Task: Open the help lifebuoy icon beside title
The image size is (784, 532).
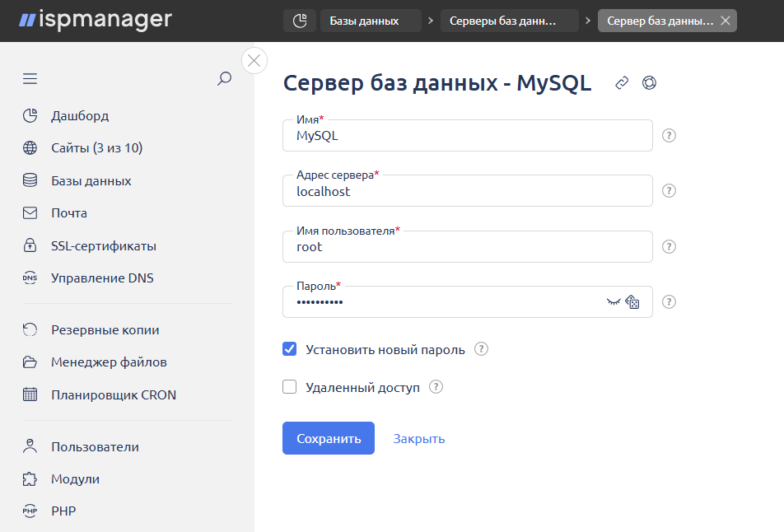Action: point(649,82)
